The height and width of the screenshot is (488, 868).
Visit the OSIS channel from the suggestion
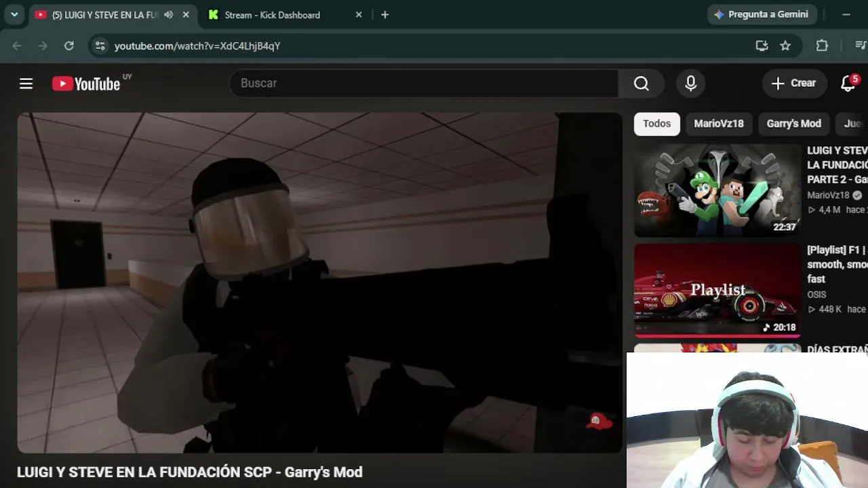point(816,295)
